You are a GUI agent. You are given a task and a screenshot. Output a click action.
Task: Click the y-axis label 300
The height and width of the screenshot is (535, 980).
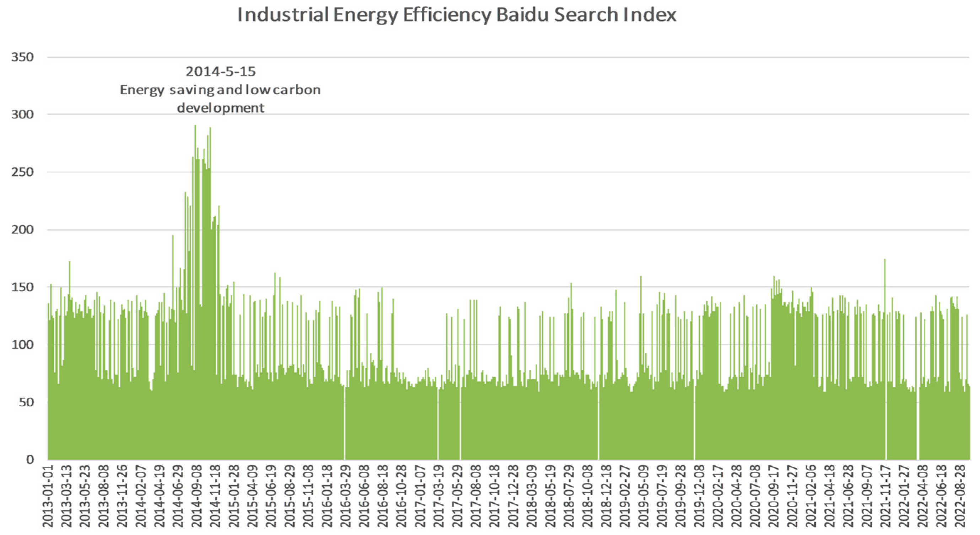coord(22,114)
